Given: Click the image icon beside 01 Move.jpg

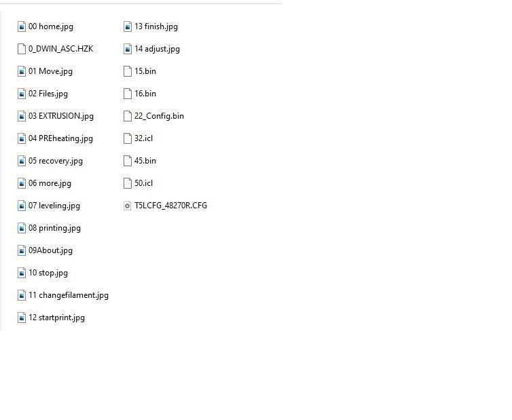Looking at the screenshot, I should 22,71.
